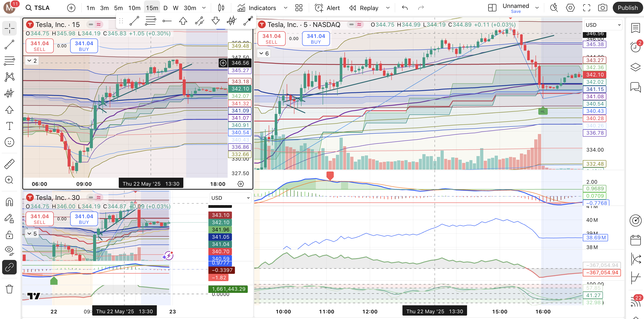
Task: Switch to 1m timeframe
Action: pyautogui.click(x=91, y=8)
